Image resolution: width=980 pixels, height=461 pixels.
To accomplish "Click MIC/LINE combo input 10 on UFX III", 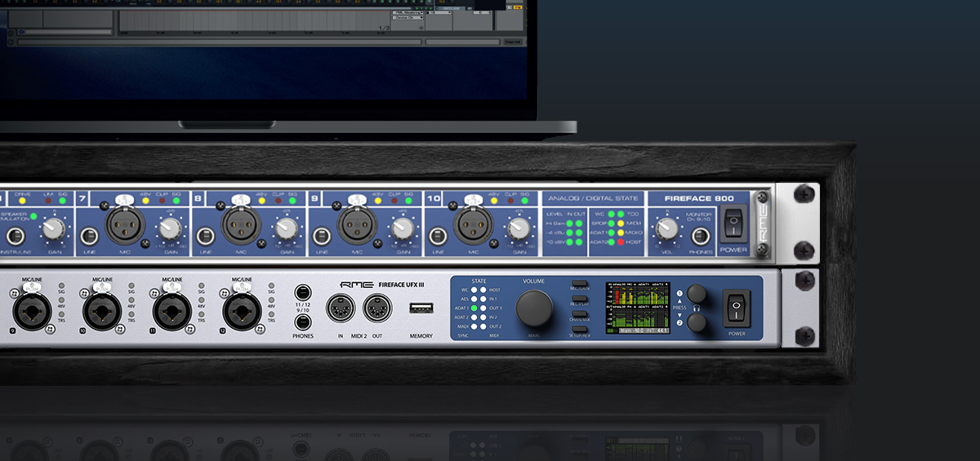I will [x=101, y=310].
